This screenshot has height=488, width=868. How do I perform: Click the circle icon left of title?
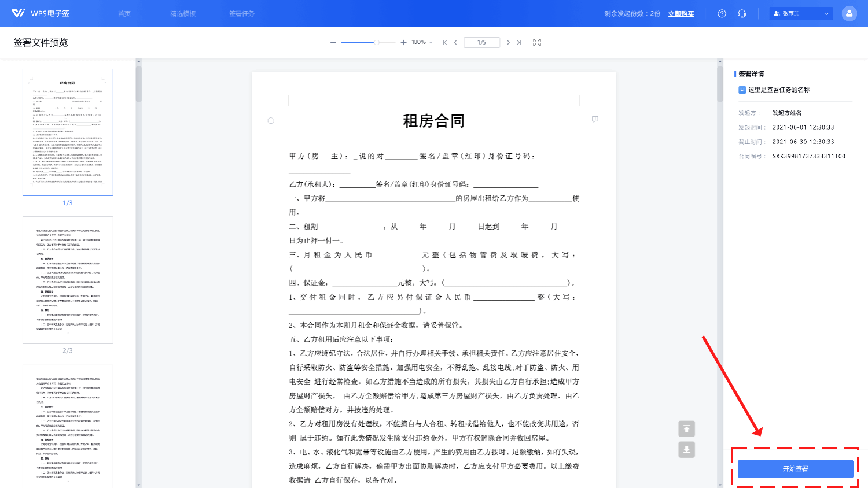pos(271,120)
